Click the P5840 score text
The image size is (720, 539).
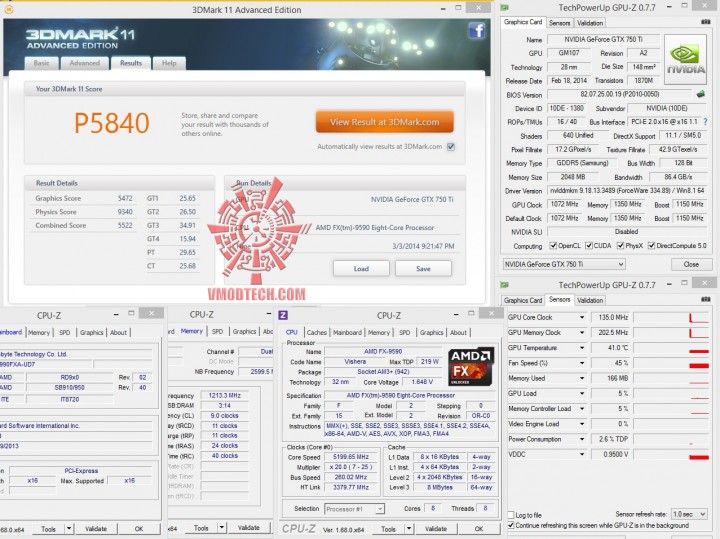point(112,123)
